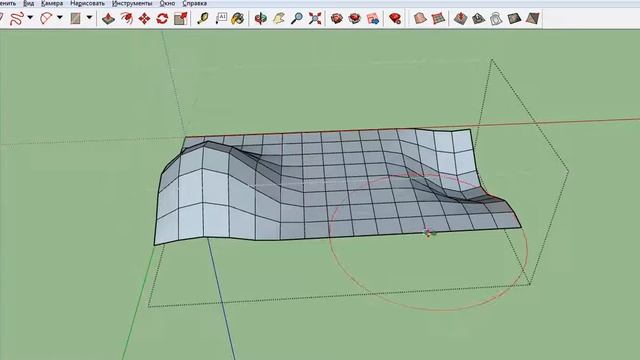Open the Инструменты menu
The image size is (640, 360).
[x=132, y=3]
